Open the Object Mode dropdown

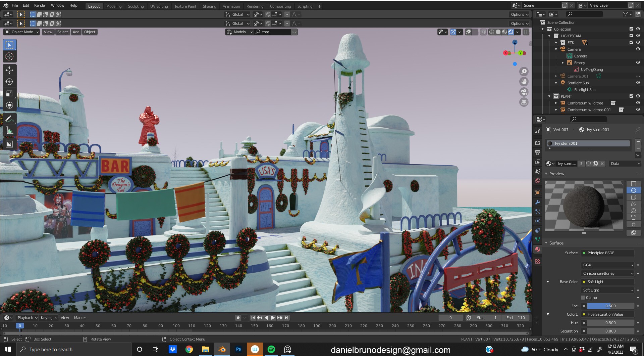[22, 32]
